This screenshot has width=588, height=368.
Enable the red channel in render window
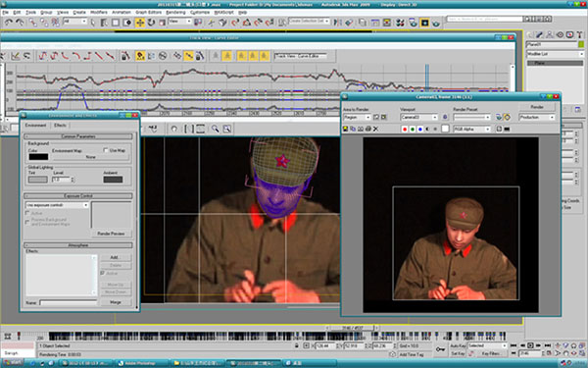405,129
